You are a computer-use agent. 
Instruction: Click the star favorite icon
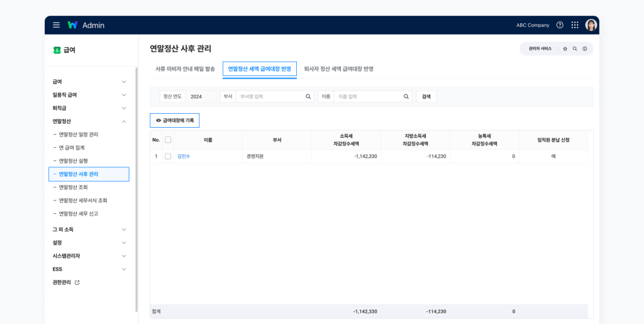pyautogui.click(x=565, y=48)
